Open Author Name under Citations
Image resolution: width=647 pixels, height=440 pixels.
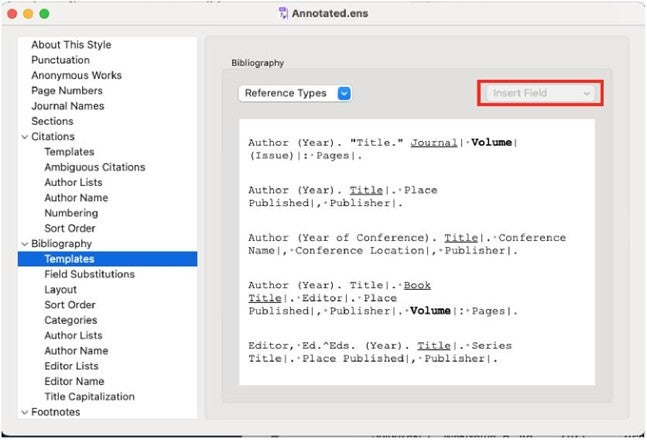pos(76,197)
